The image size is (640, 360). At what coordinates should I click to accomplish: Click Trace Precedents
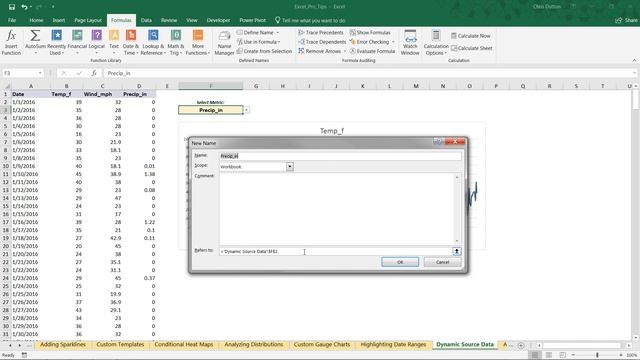click(321, 32)
